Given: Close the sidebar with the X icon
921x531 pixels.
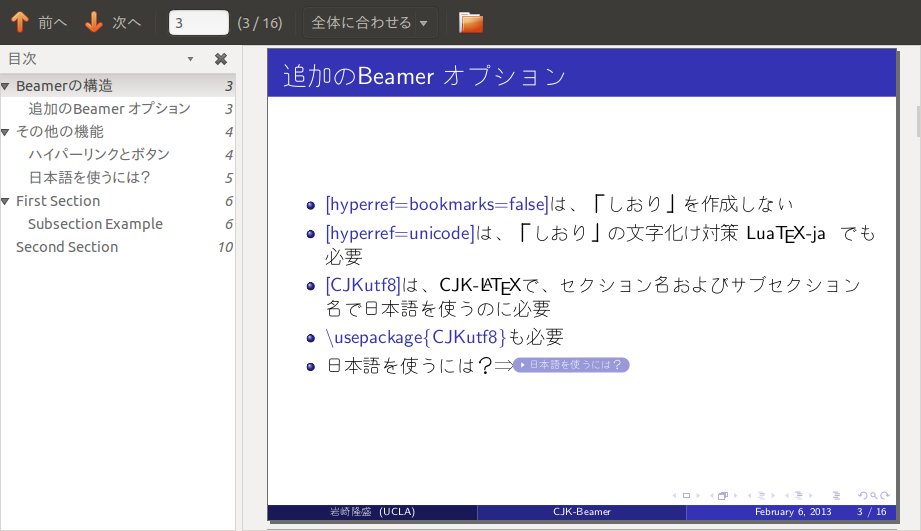Looking at the screenshot, I should click(221, 59).
